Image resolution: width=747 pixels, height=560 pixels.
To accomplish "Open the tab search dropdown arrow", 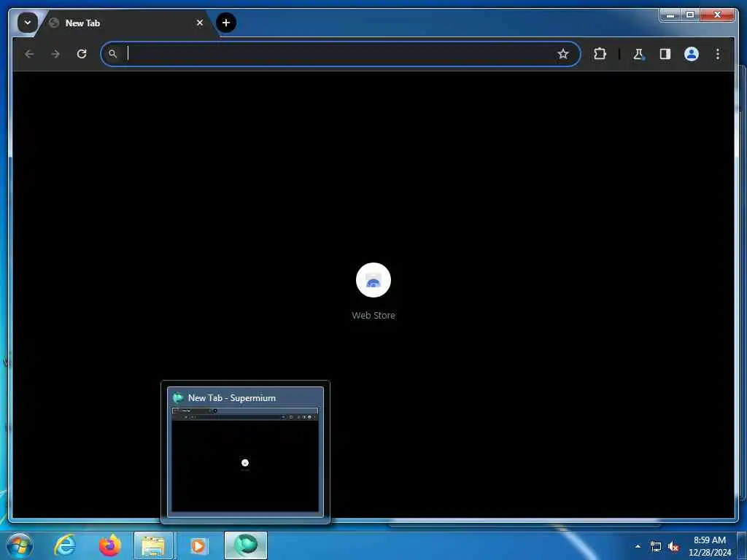I will [x=27, y=23].
